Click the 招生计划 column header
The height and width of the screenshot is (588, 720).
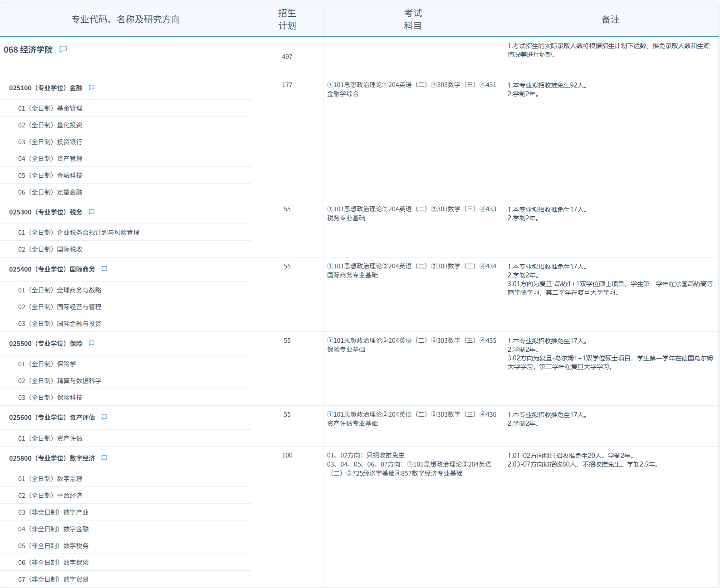tap(287, 19)
